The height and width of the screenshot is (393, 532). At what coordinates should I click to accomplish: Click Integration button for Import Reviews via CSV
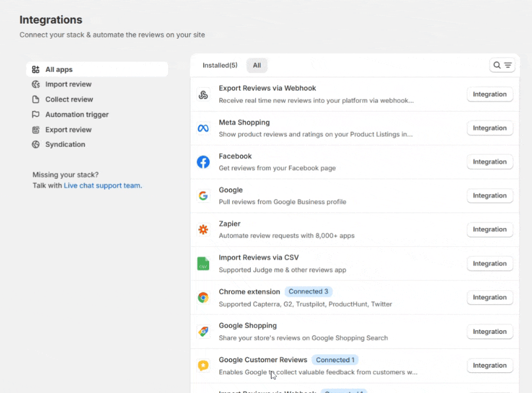click(490, 264)
